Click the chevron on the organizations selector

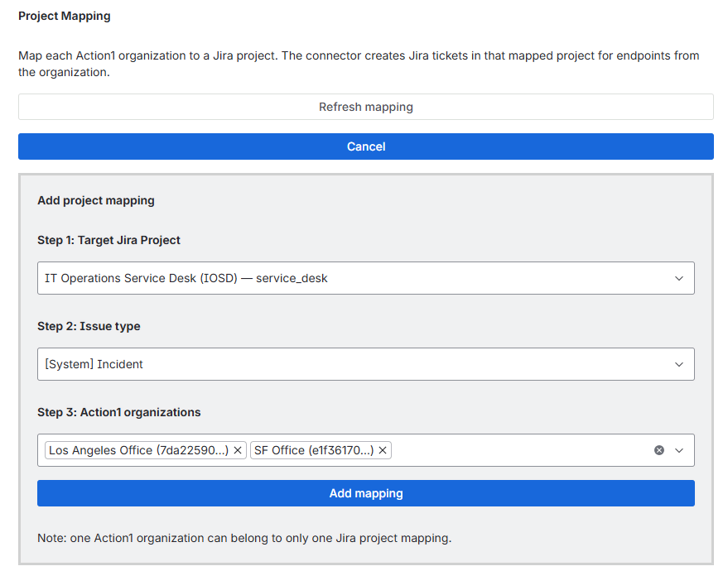(679, 450)
